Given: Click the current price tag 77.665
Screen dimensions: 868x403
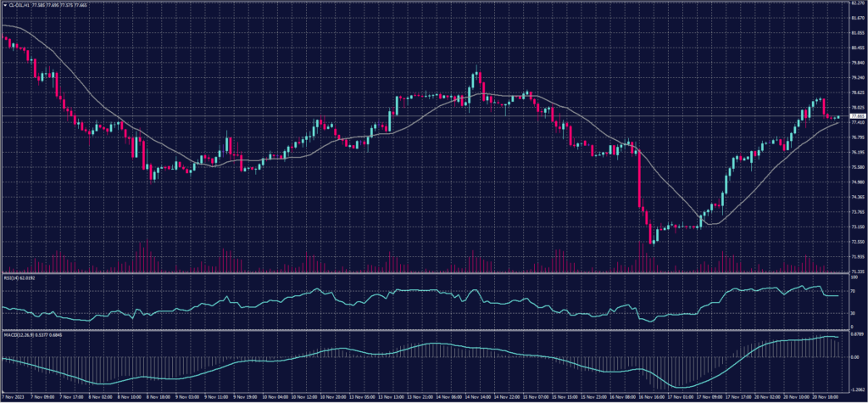Looking at the screenshot, I should pyautogui.click(x=856, y=116).
